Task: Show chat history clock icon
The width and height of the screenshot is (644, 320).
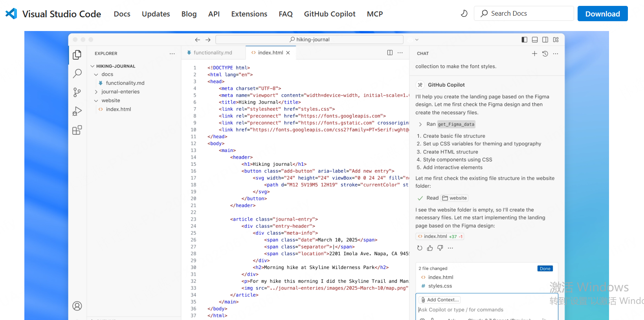Action: (x=545, y=53)
